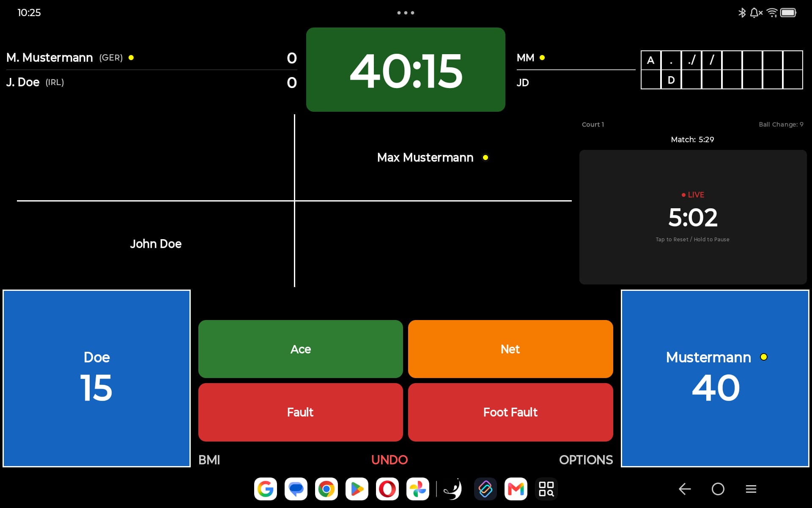Record a Foot Fault
Screen dimensions: 812x508
[x=510, y=412]
